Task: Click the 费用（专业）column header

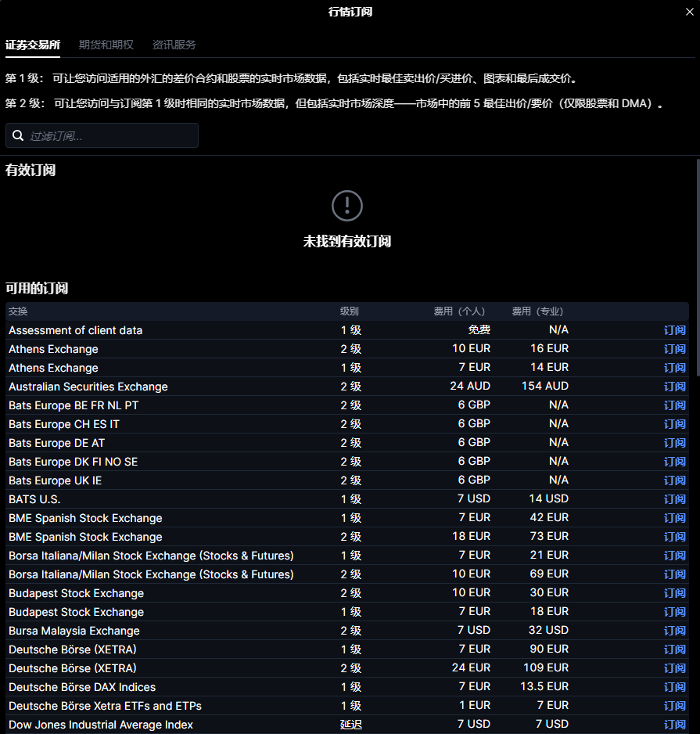Action: tap(537, 311)
